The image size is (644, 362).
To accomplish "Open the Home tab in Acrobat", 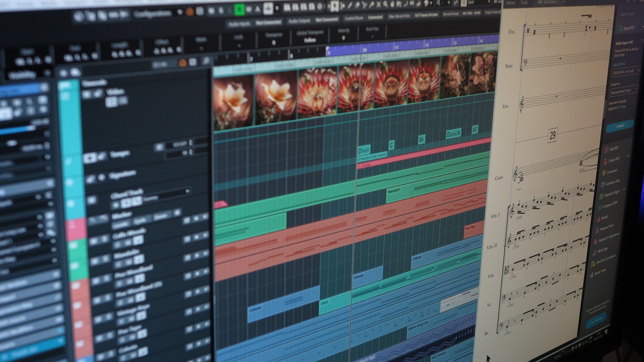I will tap(511, 3).
